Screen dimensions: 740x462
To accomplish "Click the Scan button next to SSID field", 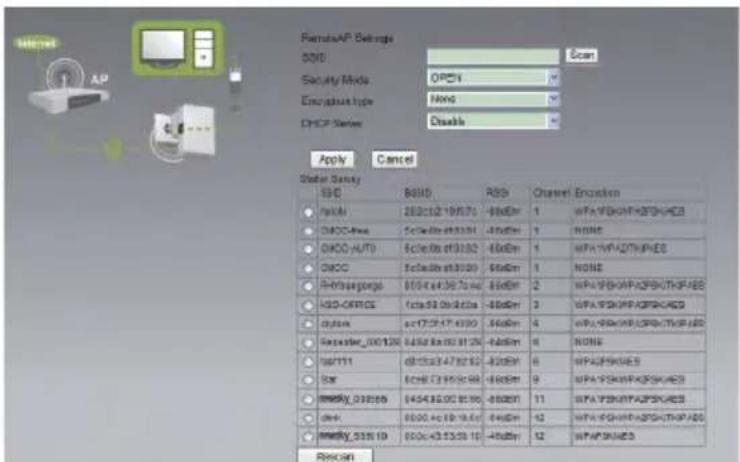I will click(581, 55).
